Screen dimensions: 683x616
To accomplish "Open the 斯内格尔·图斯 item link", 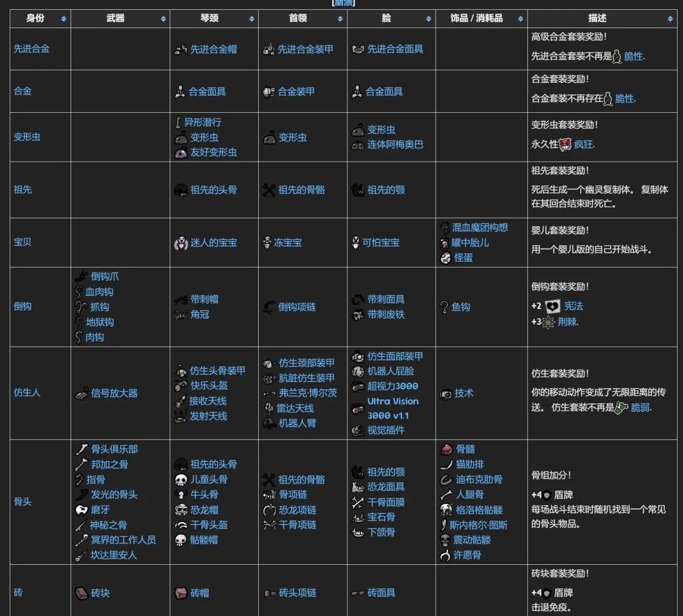I will tap(478, 525).
